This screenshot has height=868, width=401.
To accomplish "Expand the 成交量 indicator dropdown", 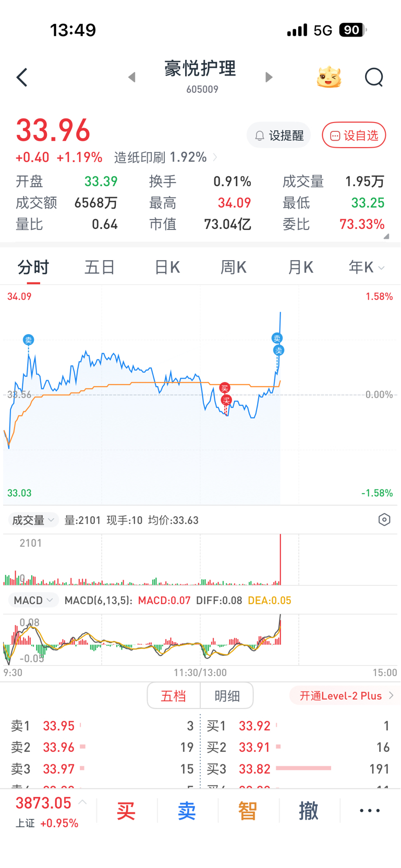I will tap(33, 520).
